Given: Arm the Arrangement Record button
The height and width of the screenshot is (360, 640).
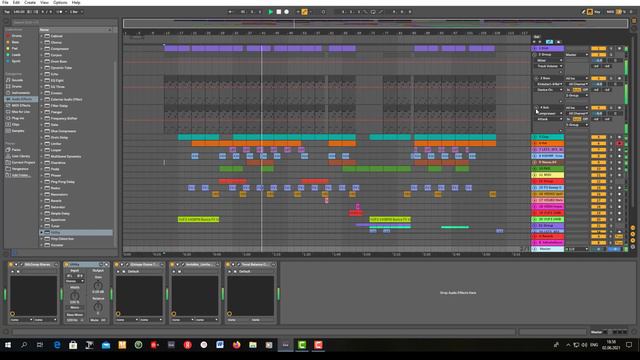Looking at the screenshot, I should pyautogui.click(x=287, y=12).
